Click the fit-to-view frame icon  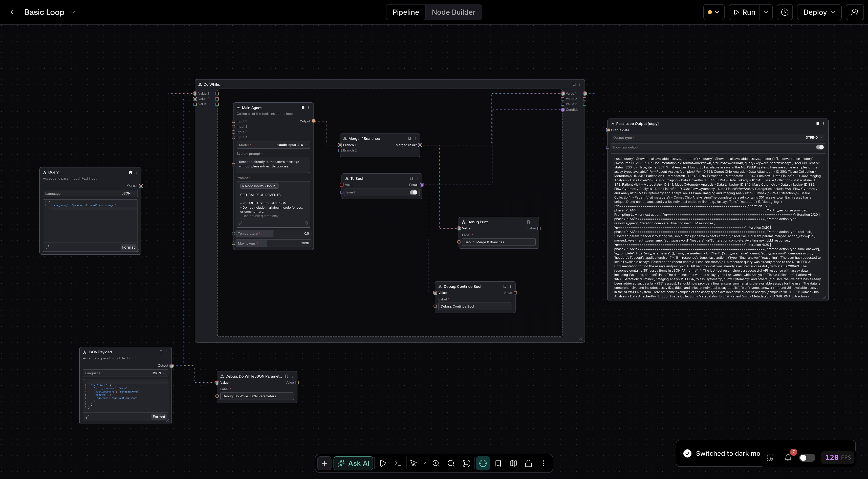(466, 463)
